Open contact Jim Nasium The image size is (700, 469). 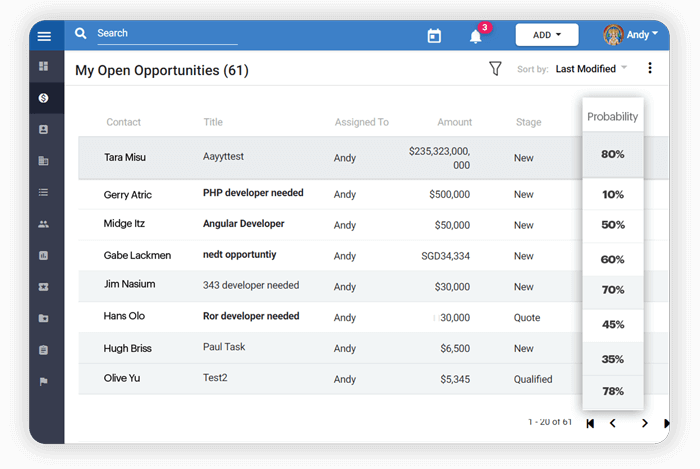point(129,284)
